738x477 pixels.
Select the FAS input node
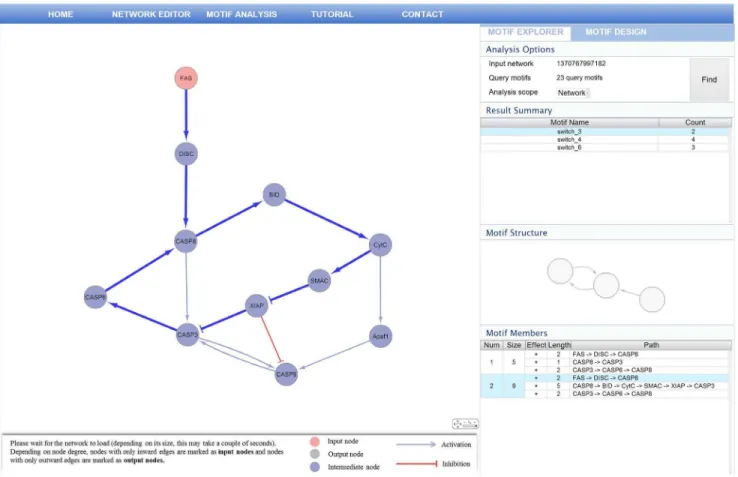(x=186, y=78)
